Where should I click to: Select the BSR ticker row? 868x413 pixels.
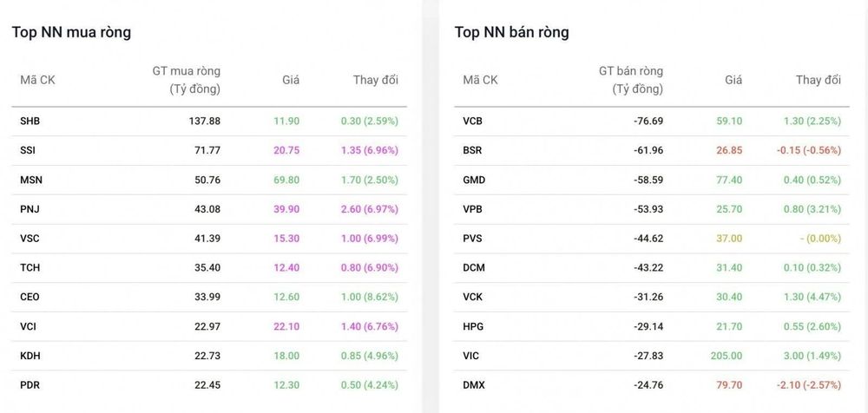point(652,150)
